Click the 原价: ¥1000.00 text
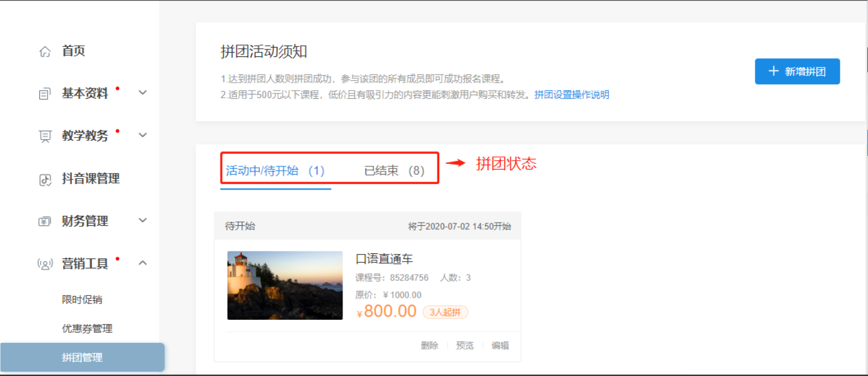The height and width of the screenshot is (376, 868). click(388, 295)
